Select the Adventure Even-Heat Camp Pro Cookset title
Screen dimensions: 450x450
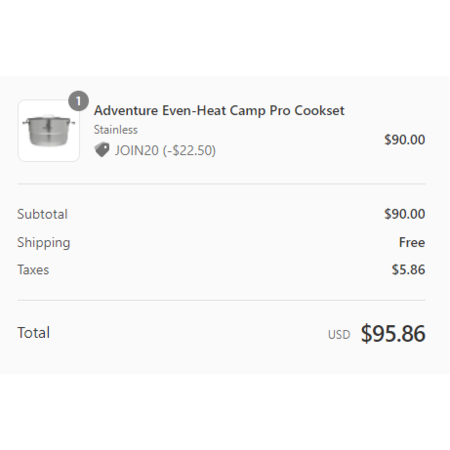coord(219,111)
